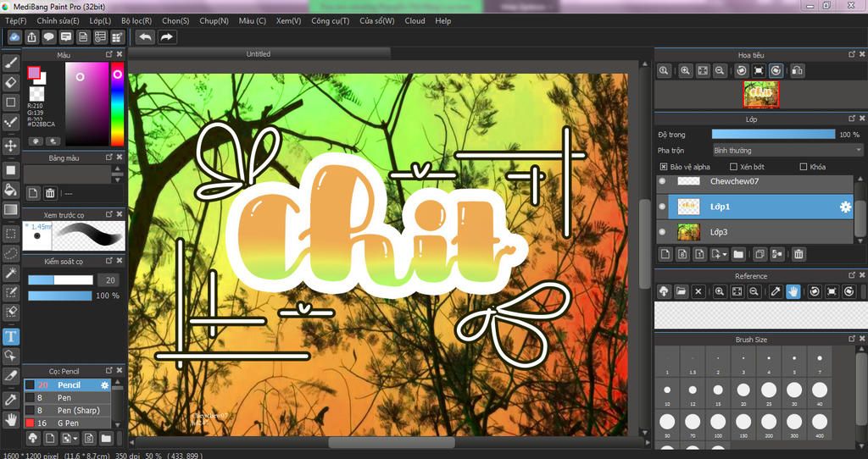Image resolution: width=868 pixels, height=459 pixels.
Task: Select the rectangular selection tool
Action: click(10, 234)
